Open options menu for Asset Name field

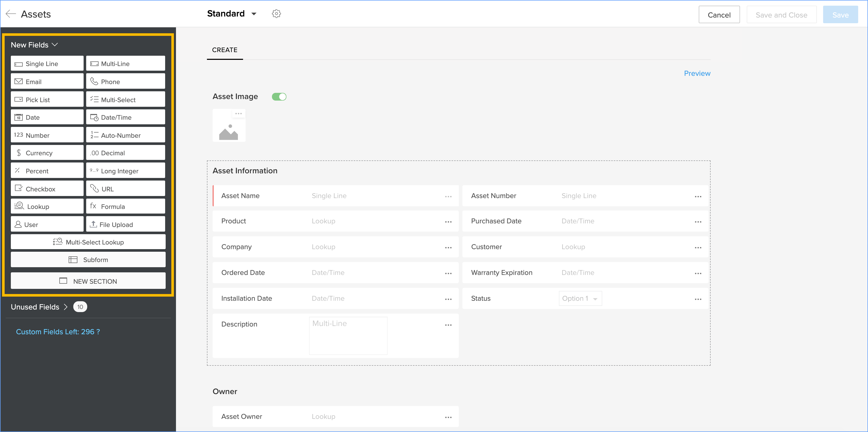click(448, 196)
